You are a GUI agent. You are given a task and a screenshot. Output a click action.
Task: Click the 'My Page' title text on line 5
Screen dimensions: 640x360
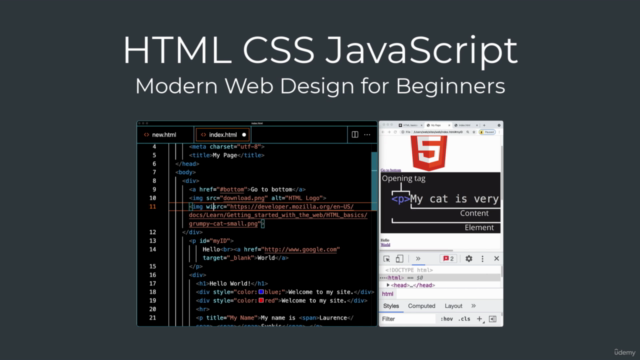click(x=224, y=155)
